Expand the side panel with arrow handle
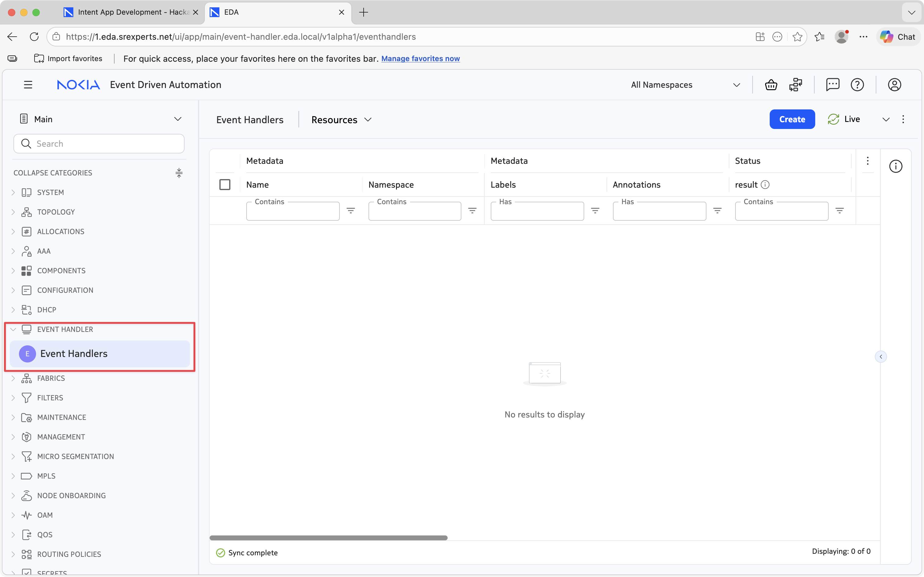The height and width of the screenshot is (577, 924). (x=881, y=356)
